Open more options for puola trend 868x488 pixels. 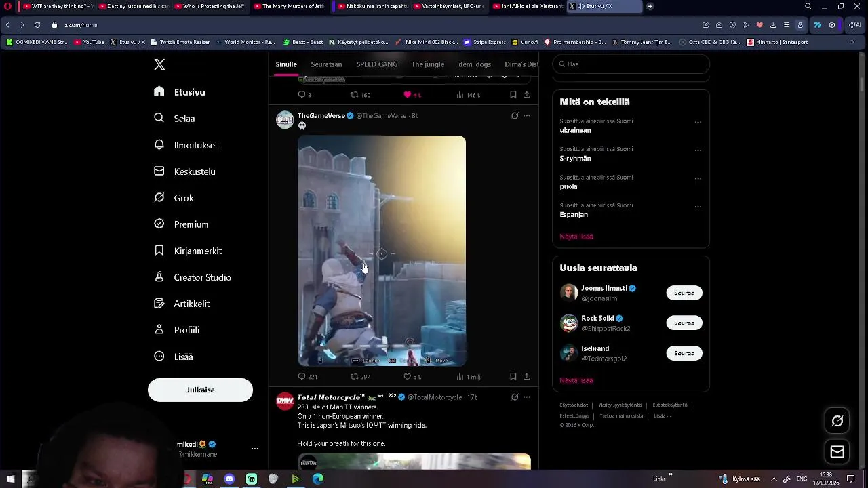point(698,179)
